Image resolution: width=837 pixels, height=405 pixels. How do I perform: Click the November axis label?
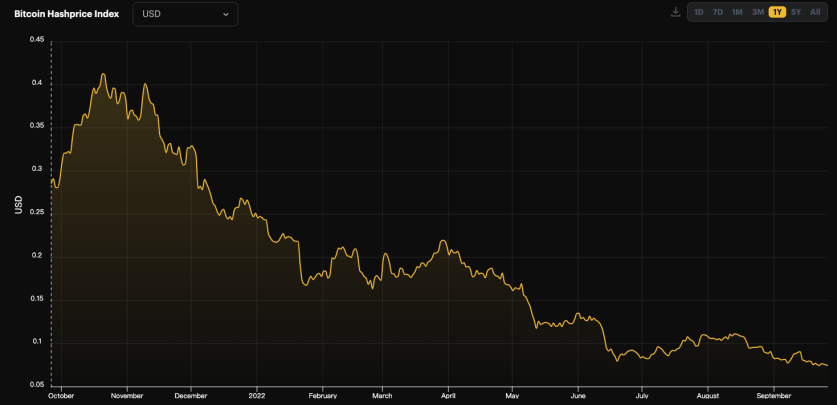point(127,396)
